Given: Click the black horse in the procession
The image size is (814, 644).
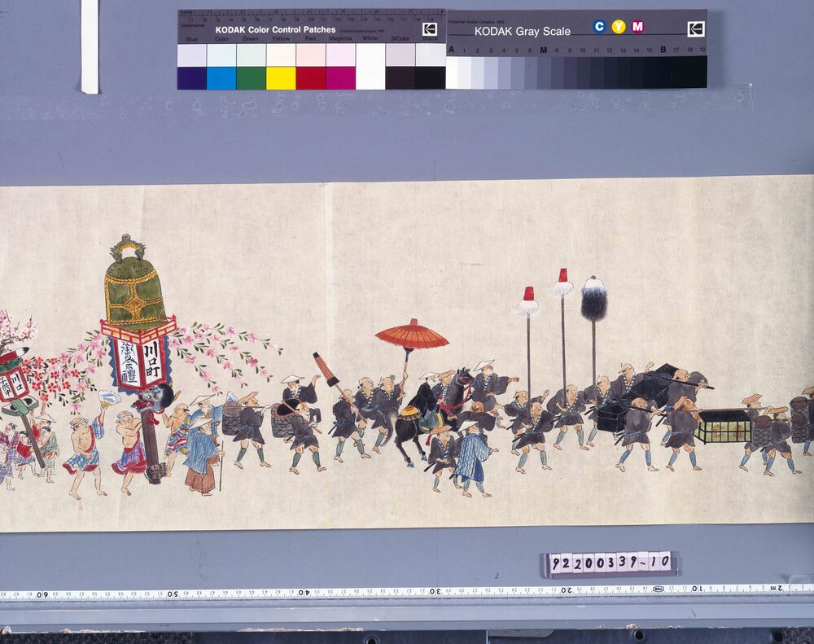Looking at the screenshot, I should tap(434, 415).
